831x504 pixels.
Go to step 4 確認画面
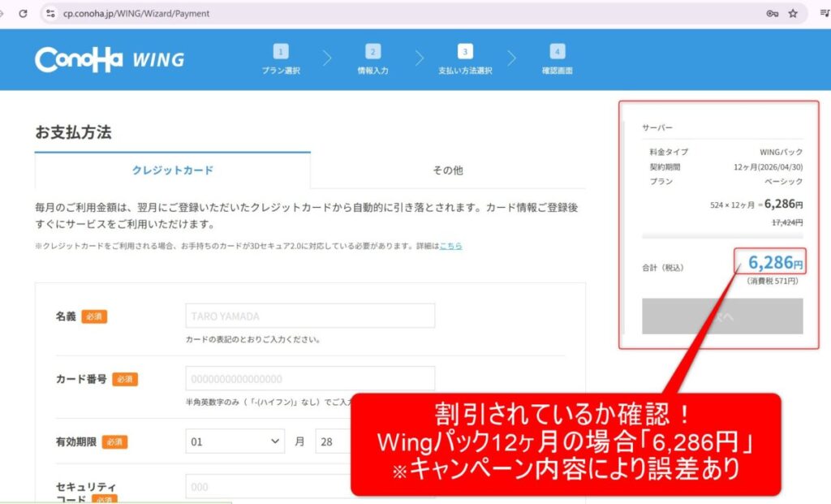tap(557, 58)
